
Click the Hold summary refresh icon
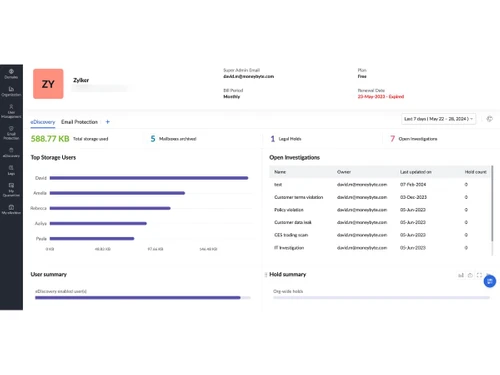pos(470,275)
